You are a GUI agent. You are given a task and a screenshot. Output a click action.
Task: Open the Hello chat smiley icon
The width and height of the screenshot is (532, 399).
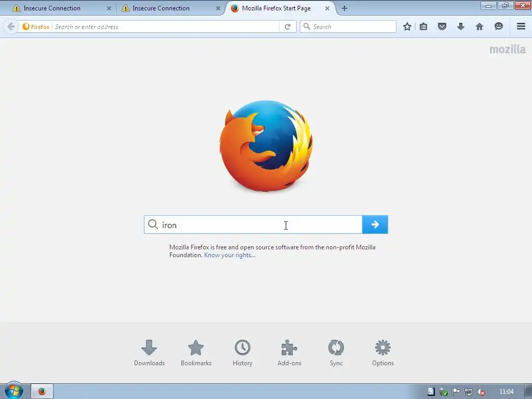[498, 26]
